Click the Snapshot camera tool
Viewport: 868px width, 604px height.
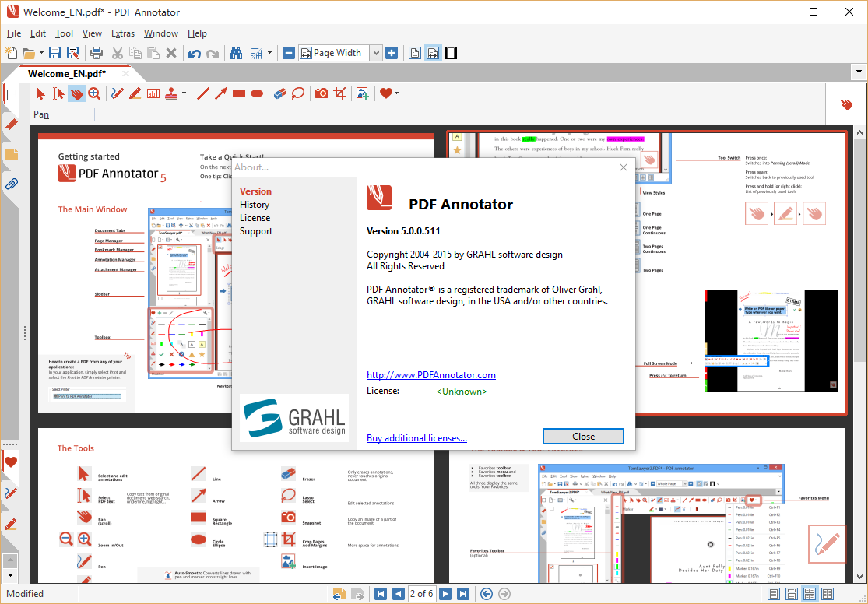pyautogui.click(x=321, y=93)
